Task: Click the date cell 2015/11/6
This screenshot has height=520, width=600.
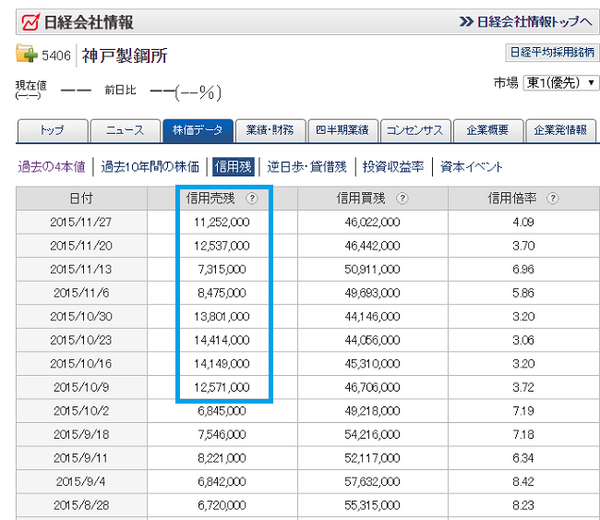Action: tap(81, 293)
